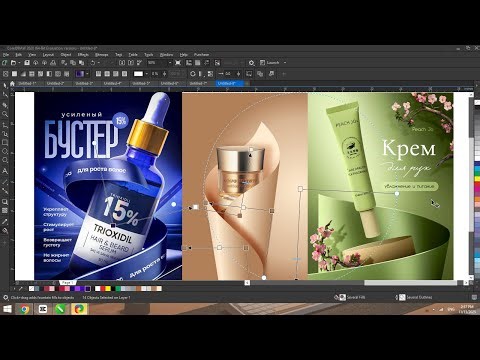480x360 pixels.
Task: Open the Layout menu
Action: point(48,55)
